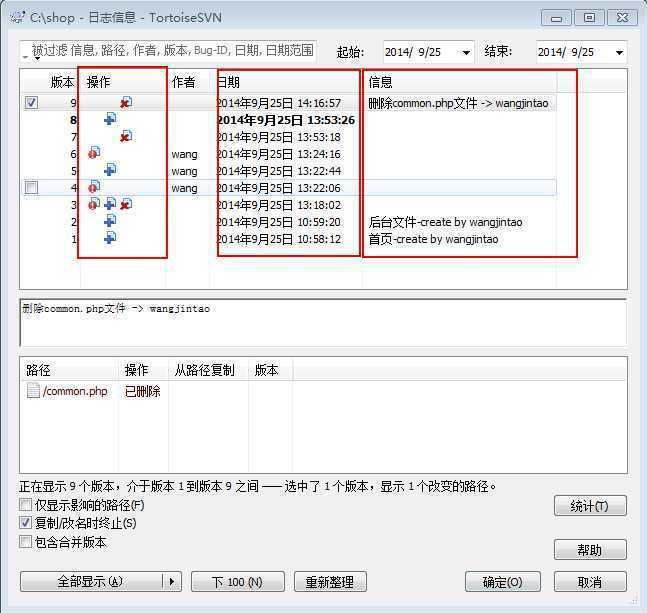Click the modified icon in revision 6 row
The image size is (647, 613).
(94, 153)
